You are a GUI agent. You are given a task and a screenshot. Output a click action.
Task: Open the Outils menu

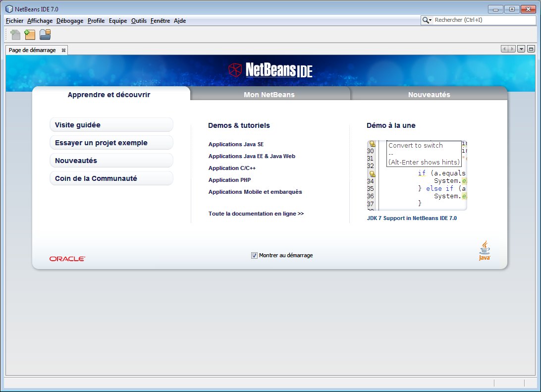139,21
